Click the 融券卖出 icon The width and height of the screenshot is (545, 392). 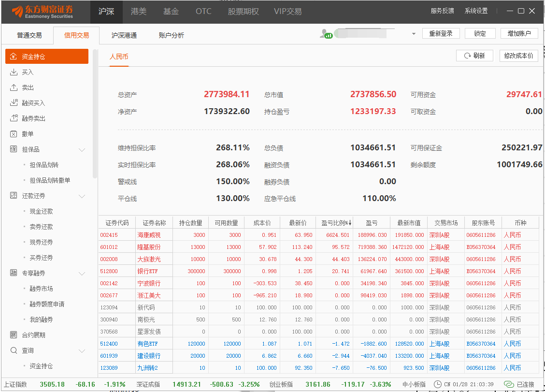point(14,118)
